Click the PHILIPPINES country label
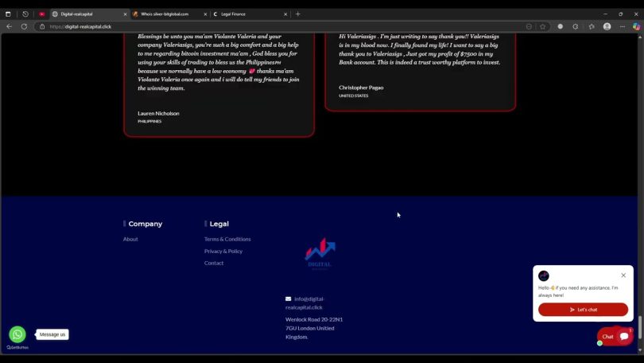Image resolution: width=644 pixels, height=363 pixels. pyautogui.click(x=149, y=121)
